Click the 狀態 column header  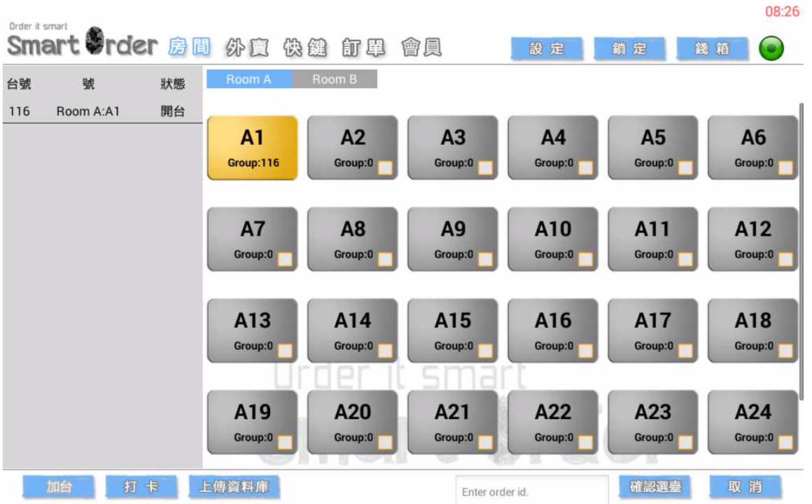(172, 84)
